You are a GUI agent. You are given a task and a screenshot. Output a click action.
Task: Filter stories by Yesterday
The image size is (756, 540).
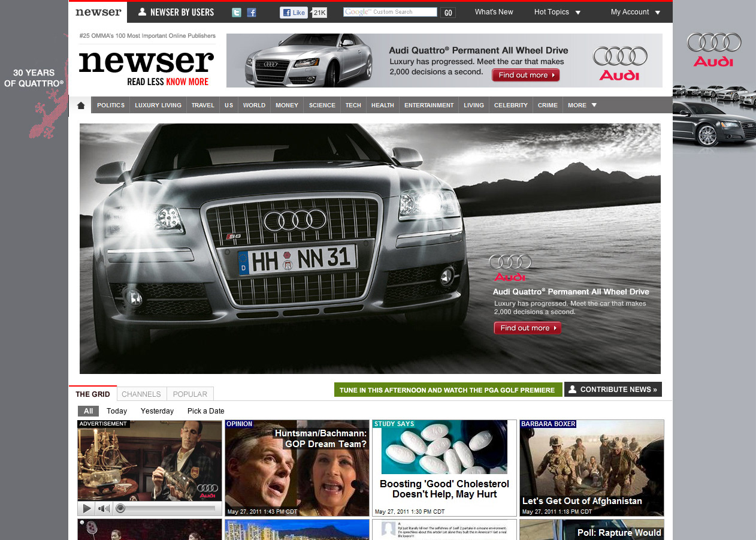[x=157, y=411]
